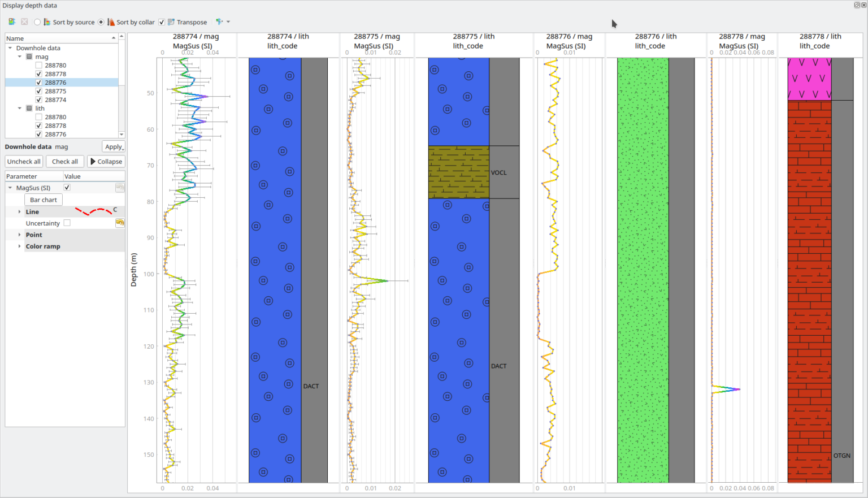The width and height of the screenshot is (868, 498).
Task: Select the Sort by source radio button
Action: click(37, 22)
